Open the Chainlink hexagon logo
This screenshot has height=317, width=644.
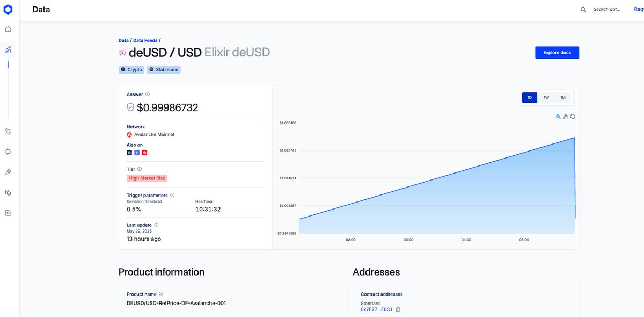8,9
